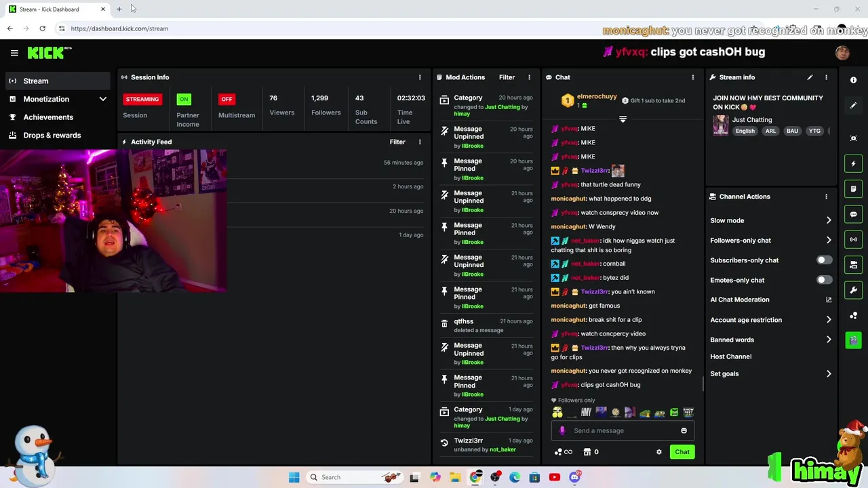The image size is (868, 488).
Task: Collapse the gift sub leaderboard chevron
Action: [623, 119]
